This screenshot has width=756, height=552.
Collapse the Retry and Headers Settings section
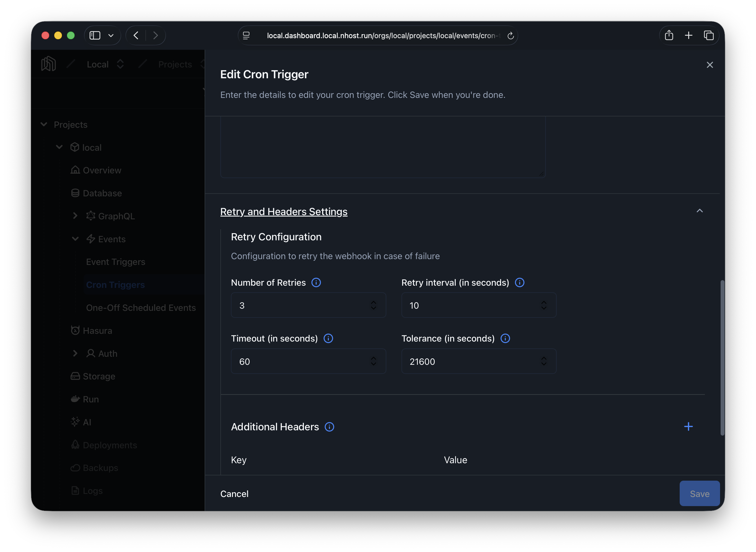click(700, 211)
